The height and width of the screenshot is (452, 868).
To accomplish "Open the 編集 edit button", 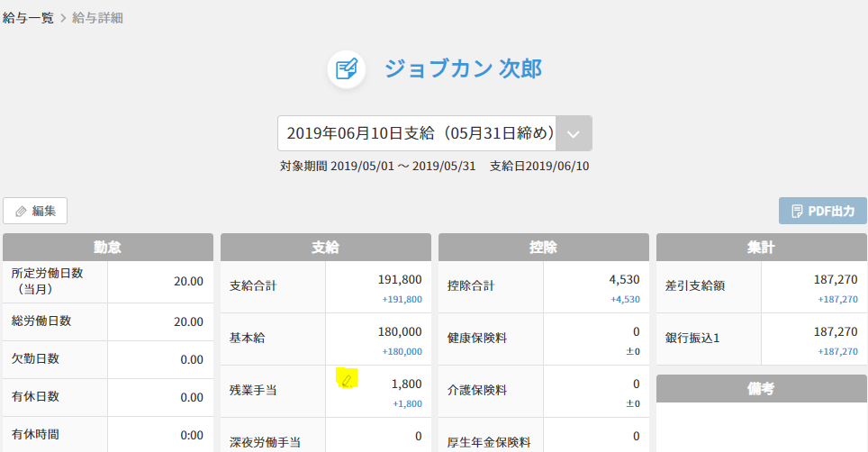I will (35, 211).
